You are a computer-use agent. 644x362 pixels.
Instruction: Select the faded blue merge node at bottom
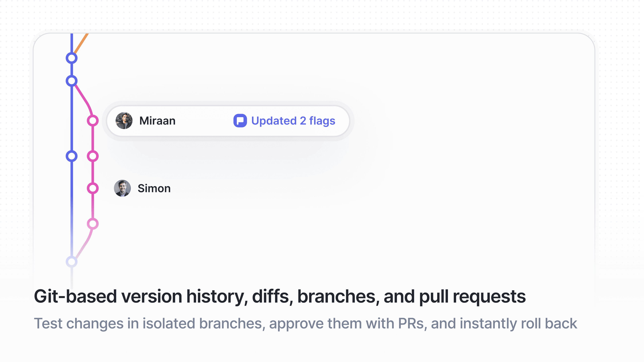point(72,262)
